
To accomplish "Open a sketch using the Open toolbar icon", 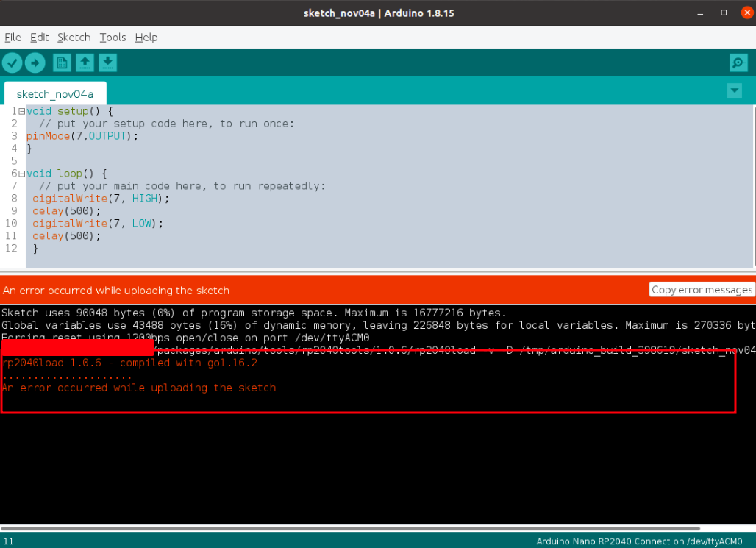I will tap(85, 63).
